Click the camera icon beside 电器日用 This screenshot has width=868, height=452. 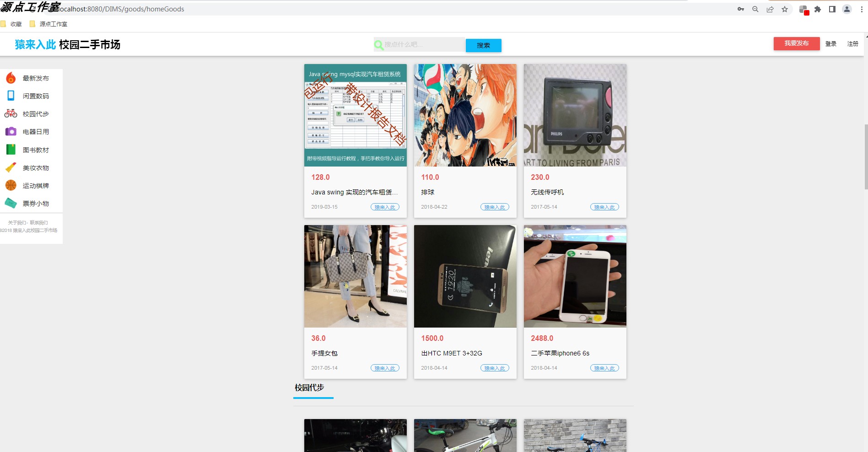tap(11, 131)
